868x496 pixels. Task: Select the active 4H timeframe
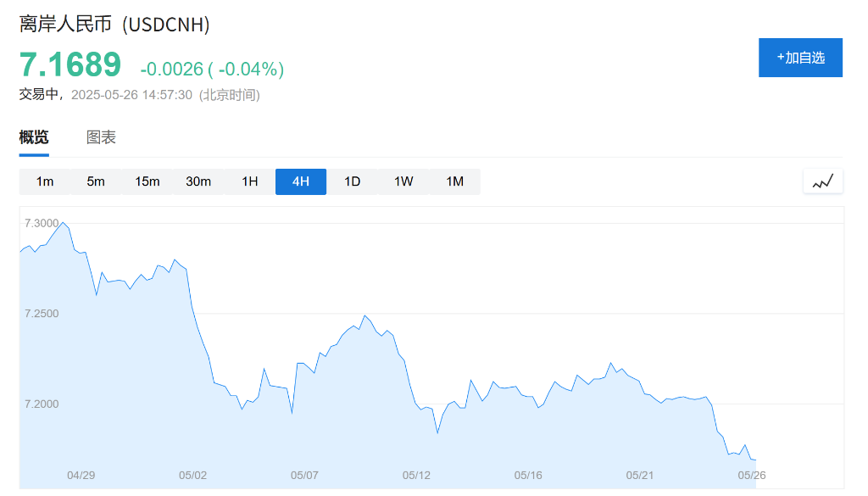pyautogui.click(x=300, y=181)
